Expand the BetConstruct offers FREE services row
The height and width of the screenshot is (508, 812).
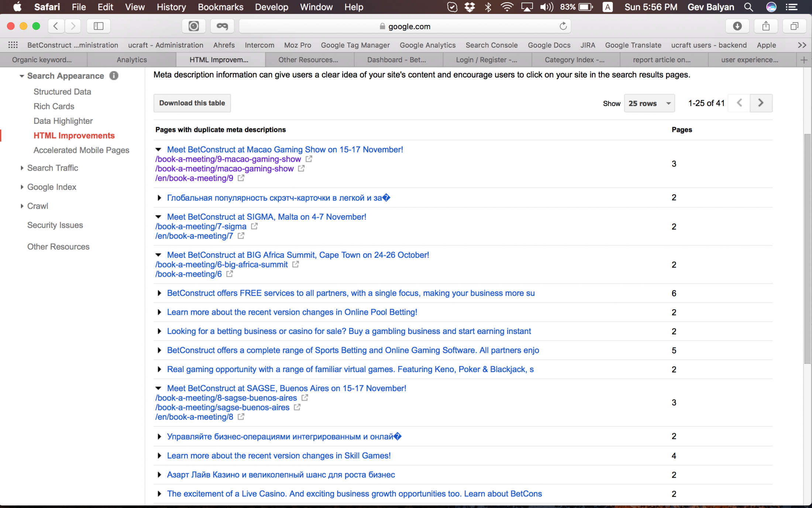click(159, 293)
